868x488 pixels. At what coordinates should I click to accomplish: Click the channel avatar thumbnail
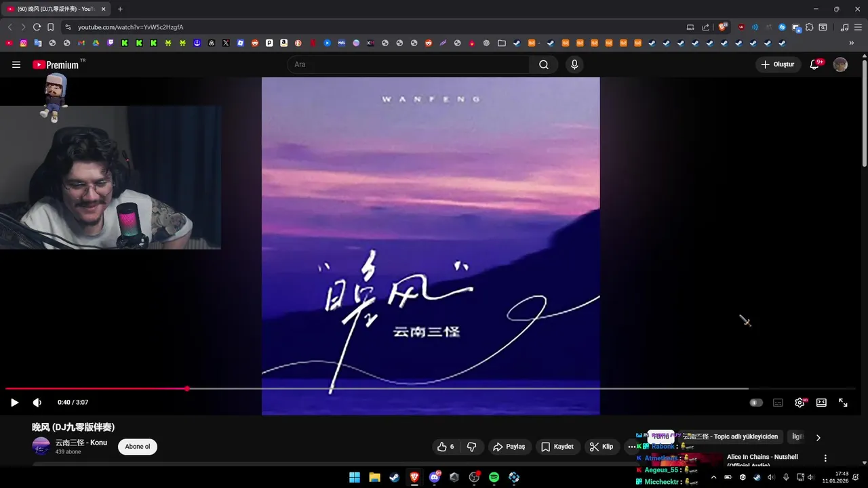pos(41,446)
